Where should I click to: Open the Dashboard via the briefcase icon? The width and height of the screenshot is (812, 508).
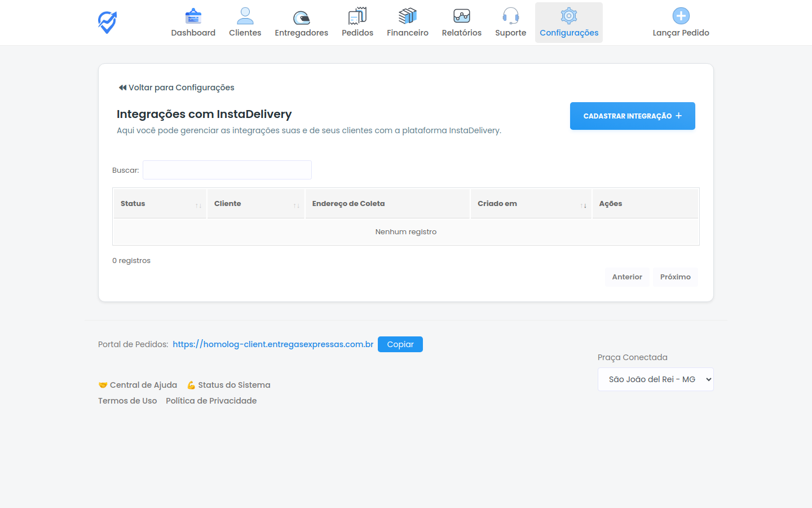click(x=193, y=15)
